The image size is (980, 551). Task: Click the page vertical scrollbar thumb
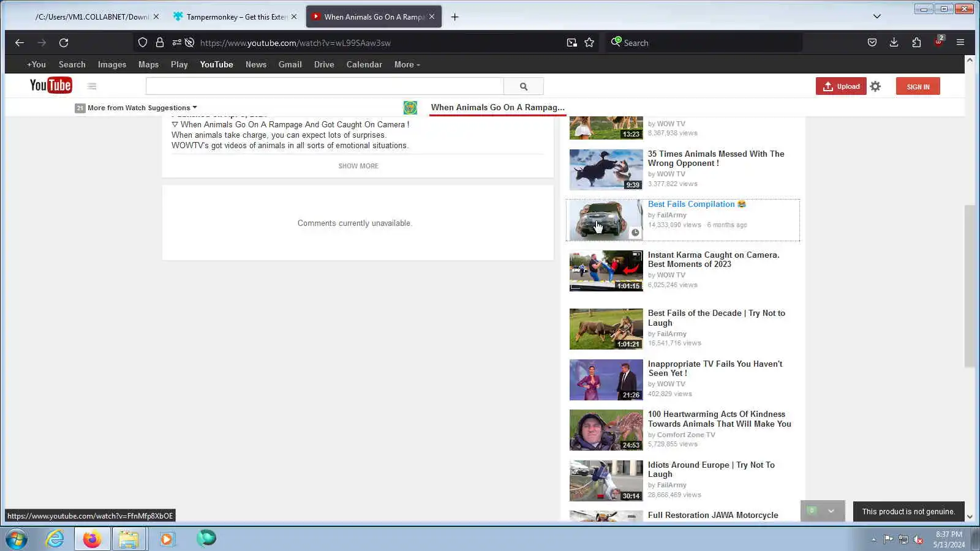[970, 286]
